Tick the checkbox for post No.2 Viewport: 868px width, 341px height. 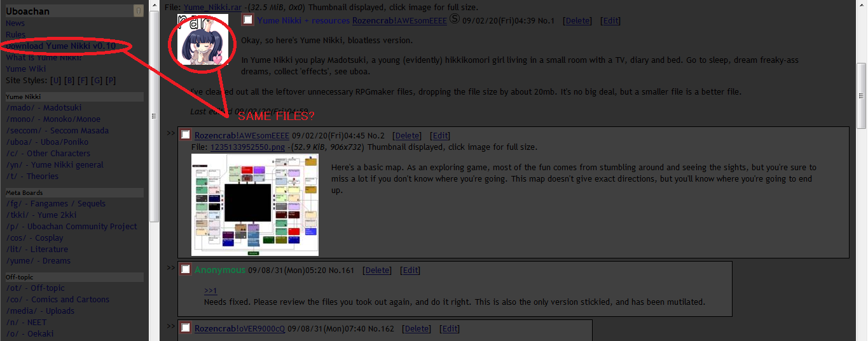pos(186,135)
